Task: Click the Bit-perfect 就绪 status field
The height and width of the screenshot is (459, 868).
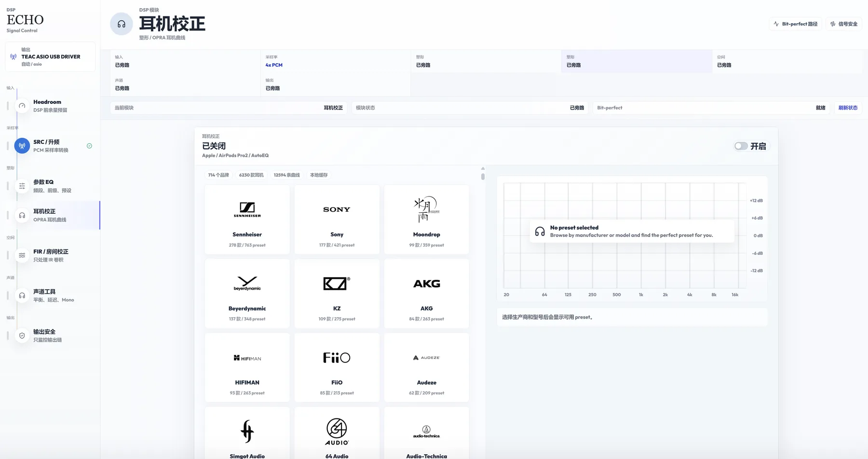Action: tap(711, 108)
